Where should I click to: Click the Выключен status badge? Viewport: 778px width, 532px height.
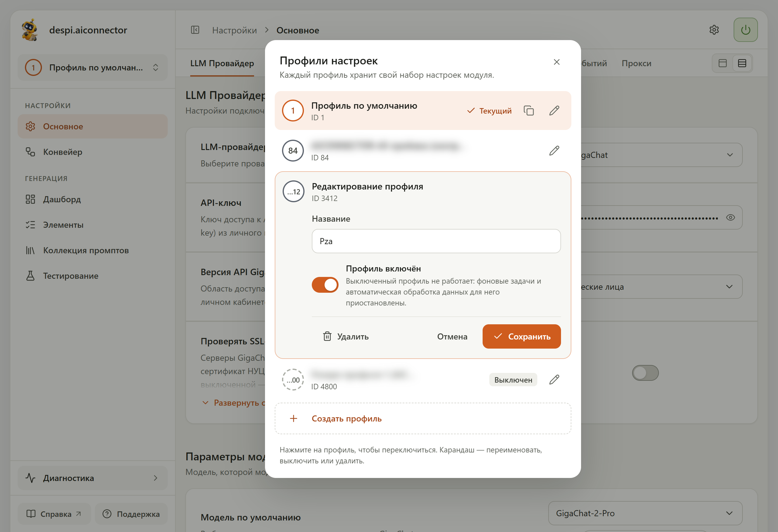coord(513,380)
